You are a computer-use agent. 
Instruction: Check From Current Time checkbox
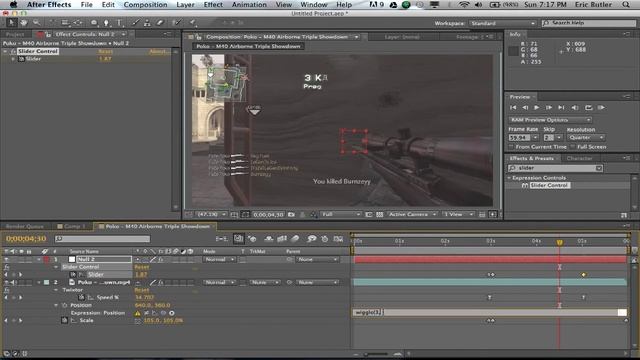click(x=511, y=147)
